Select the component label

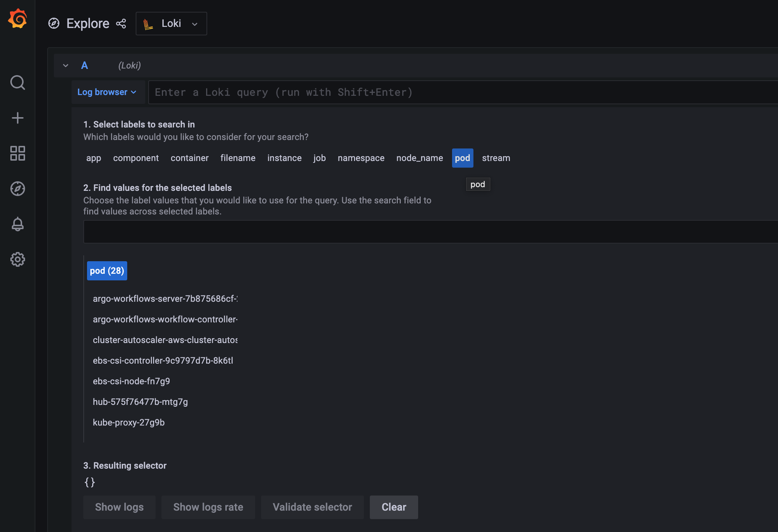click(x=136, y=158)
